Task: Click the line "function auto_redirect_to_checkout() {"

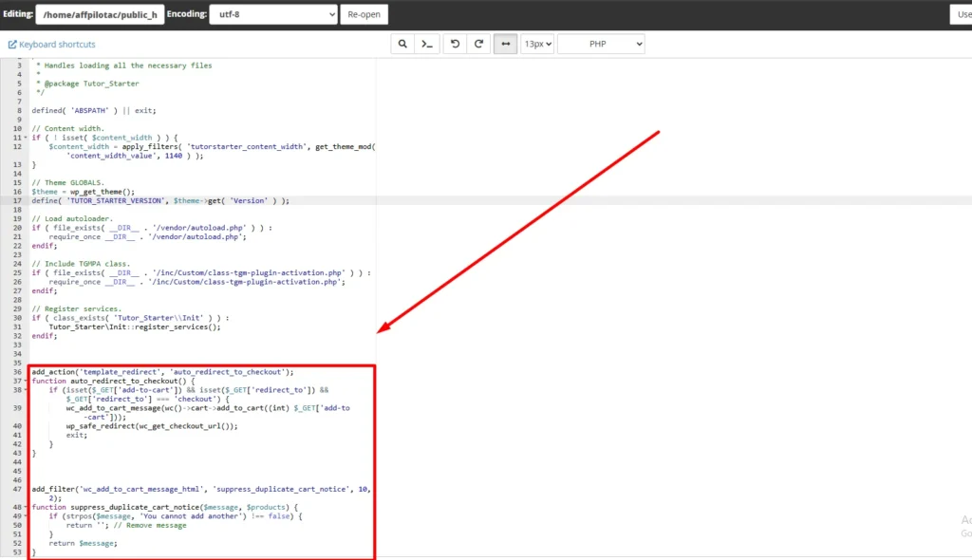Action: (x=114, y=381)
